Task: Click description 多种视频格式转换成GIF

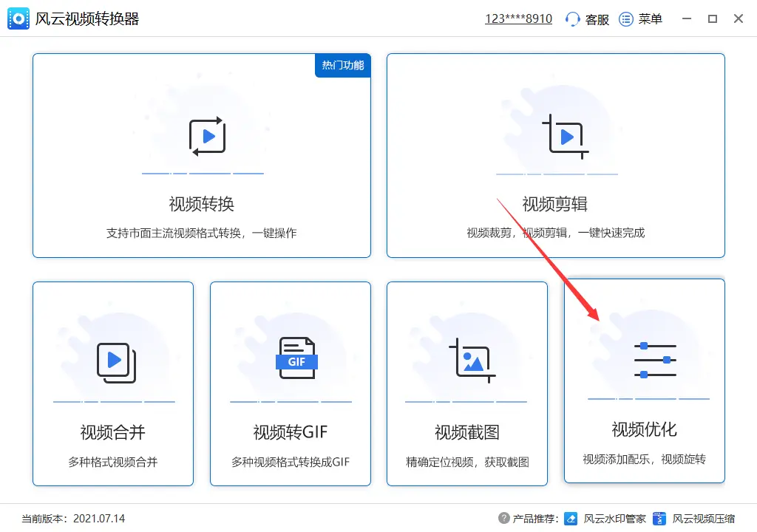Action: (x=290, y=462)
